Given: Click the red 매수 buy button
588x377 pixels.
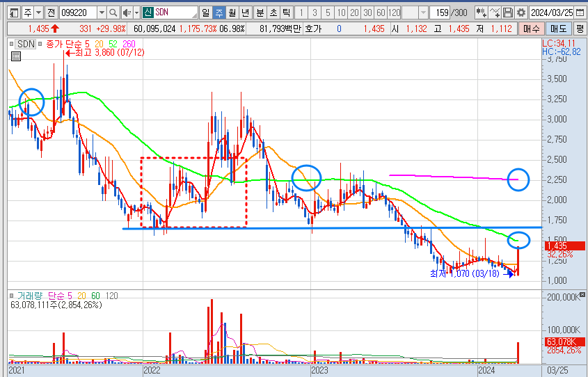Looking at the screenshot, I should pos(531,29).
